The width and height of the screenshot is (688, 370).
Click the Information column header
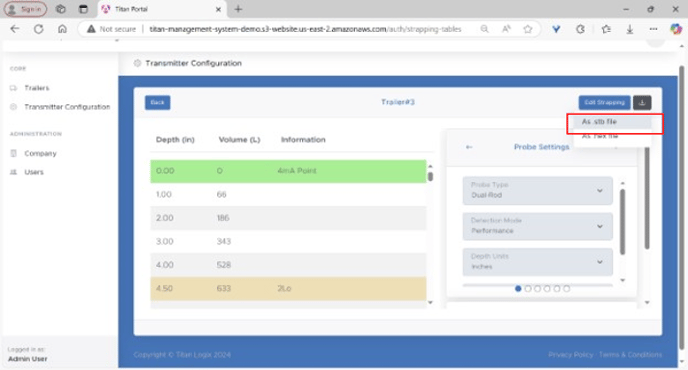tap(303, 140)
